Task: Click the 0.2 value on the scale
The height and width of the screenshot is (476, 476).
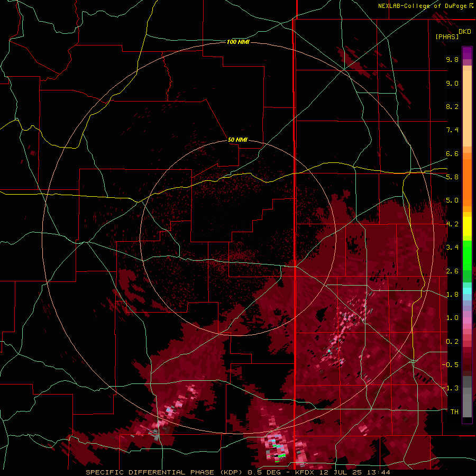Action: pos(452,342)
